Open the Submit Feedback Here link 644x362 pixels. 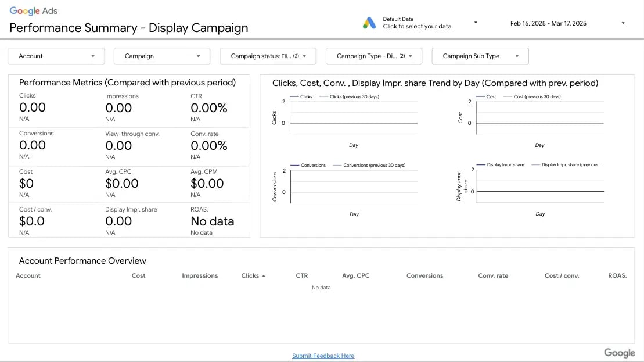coord(323,356)
